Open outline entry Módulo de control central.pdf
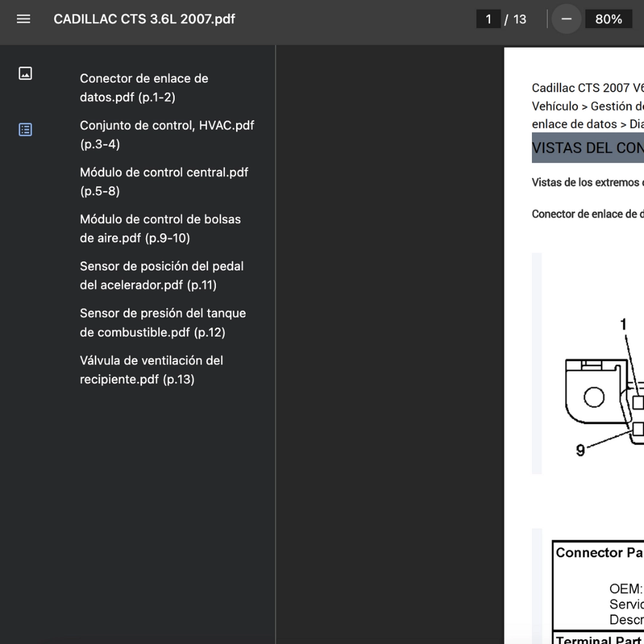This screenshot has height=644, width=644. click(164, 181)
